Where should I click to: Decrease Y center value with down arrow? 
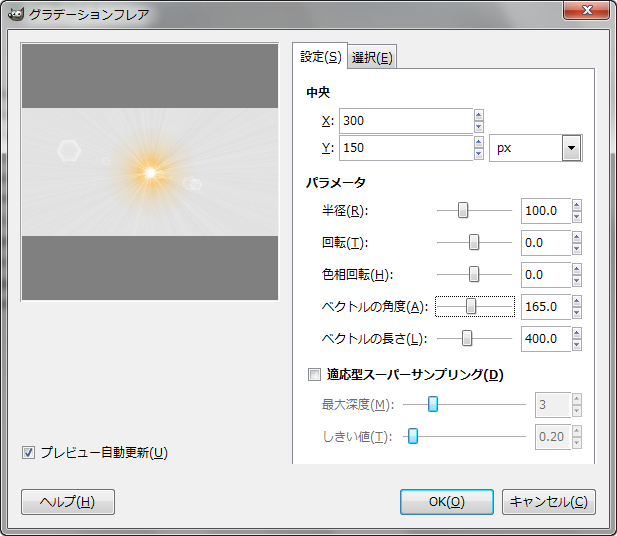(x=478, y=154)
